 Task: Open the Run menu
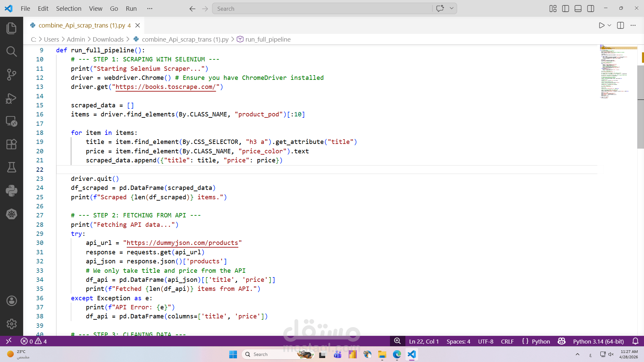tap(131, 9)
